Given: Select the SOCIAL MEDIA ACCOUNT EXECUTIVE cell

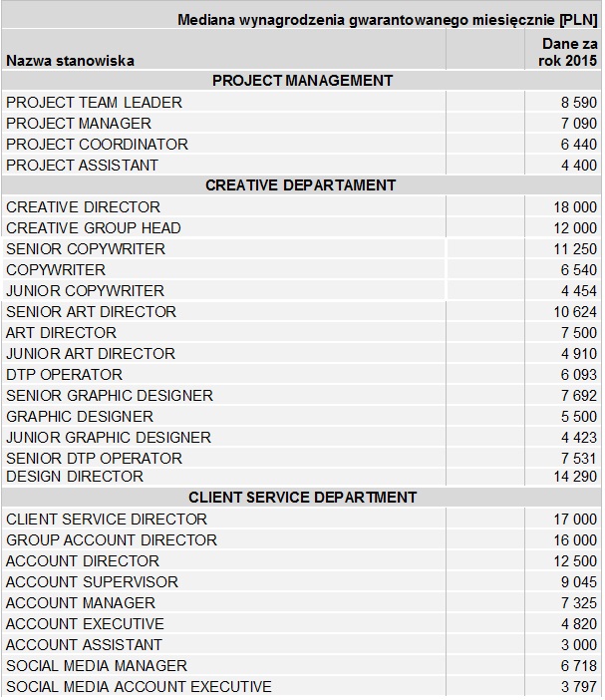Looking at the screenshot, I should click(139, 687).
